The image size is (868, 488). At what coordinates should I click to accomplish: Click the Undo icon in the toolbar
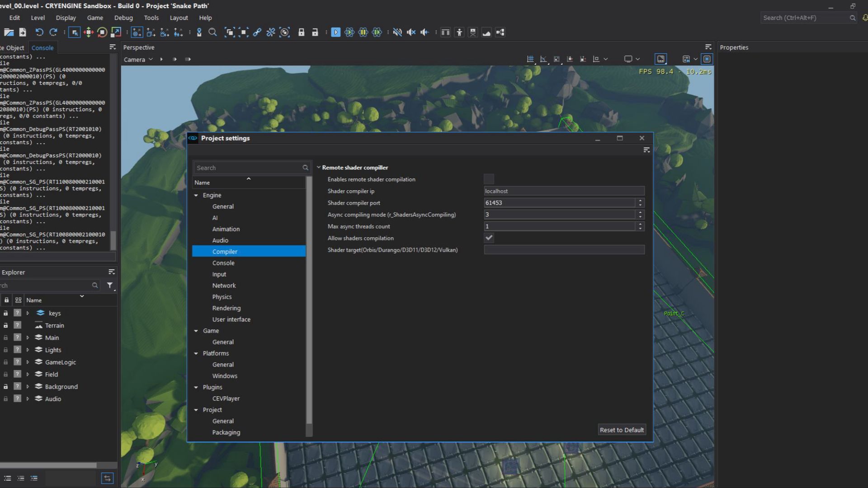(x=39, y=32)
